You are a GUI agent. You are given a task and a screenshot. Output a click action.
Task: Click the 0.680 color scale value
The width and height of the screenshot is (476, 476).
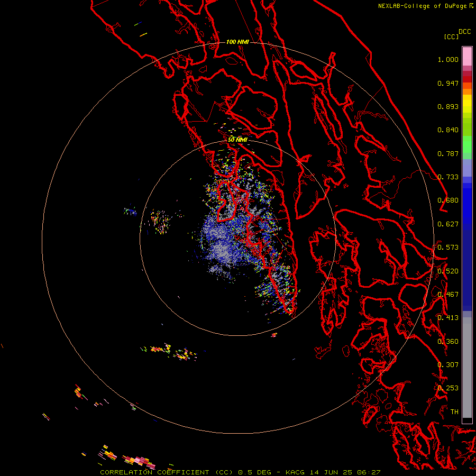click(448, 200)
